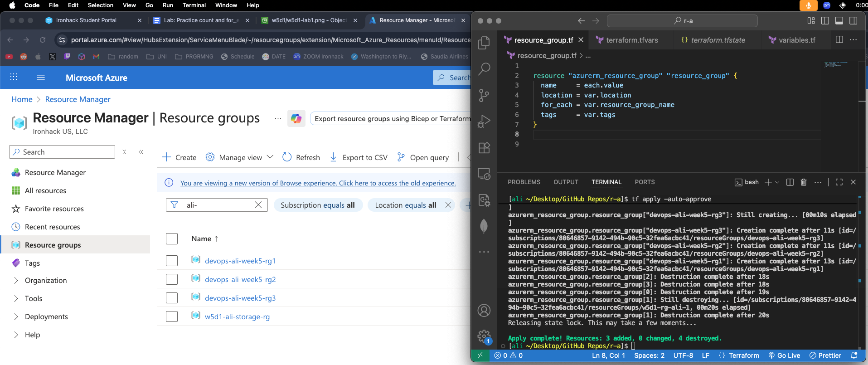
Task: Reload the browser page
Action: [x=43, y=40]
